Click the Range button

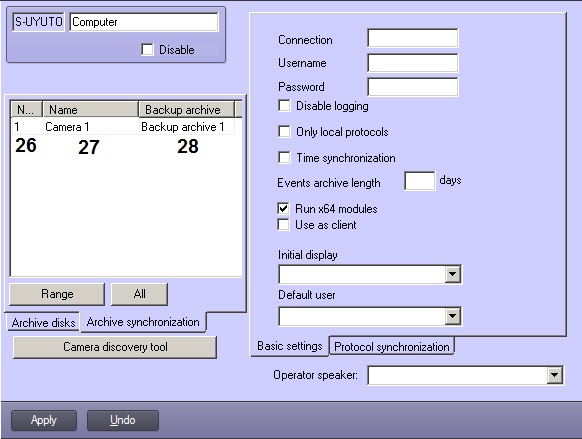coord(57,294)
